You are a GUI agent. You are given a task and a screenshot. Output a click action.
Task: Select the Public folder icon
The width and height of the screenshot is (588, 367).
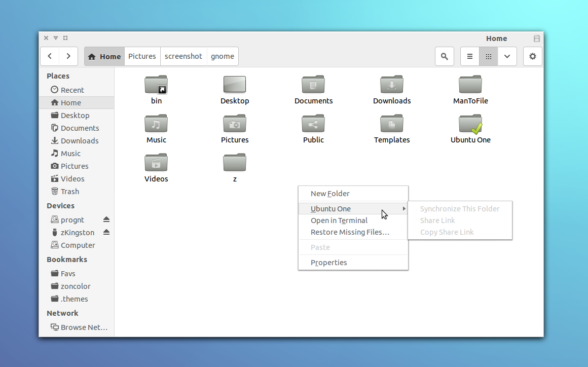(x=313, y=123)
